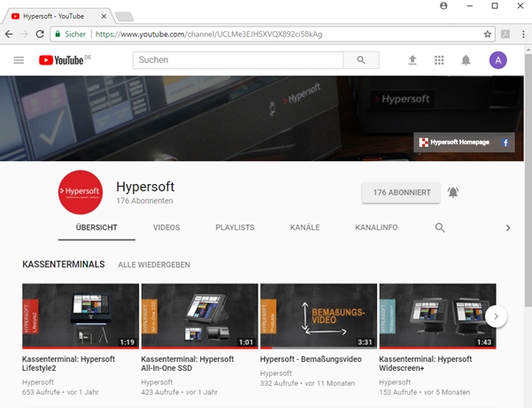532x408 pixels.
Task: Toggle channel notification bell beside Abonniert
Action: [453, 192]
